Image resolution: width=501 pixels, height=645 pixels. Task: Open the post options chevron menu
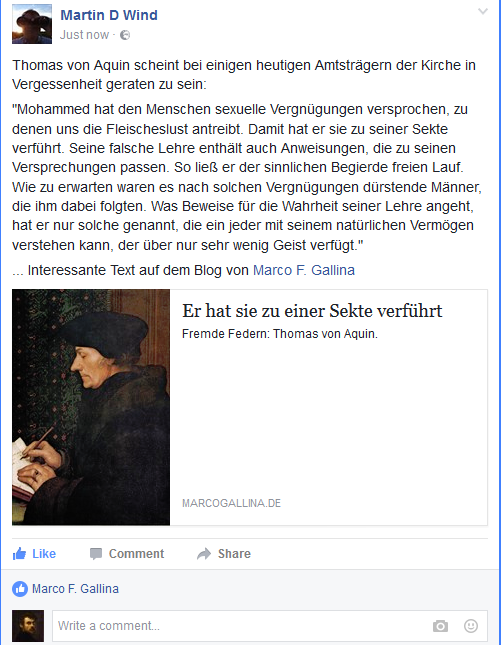click(482, 12)
